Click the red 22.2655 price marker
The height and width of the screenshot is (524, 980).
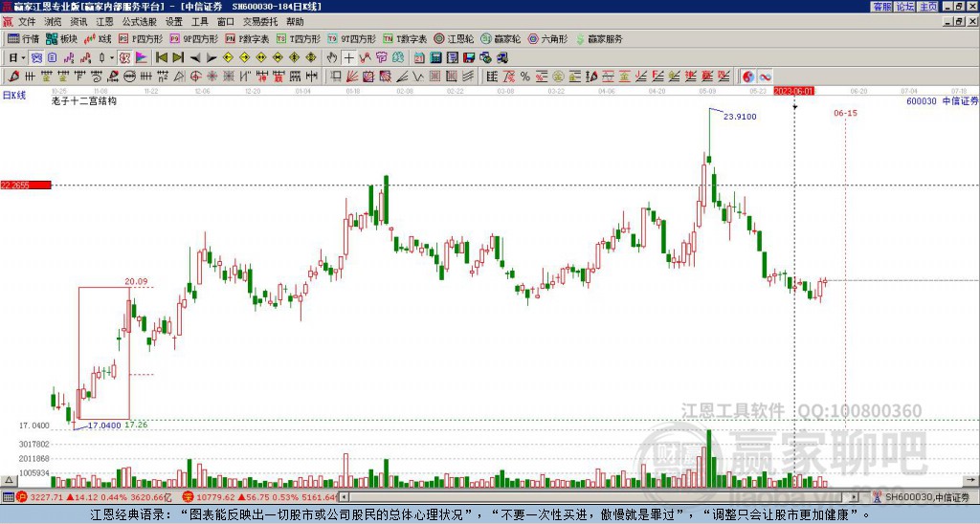coord(26,185)
